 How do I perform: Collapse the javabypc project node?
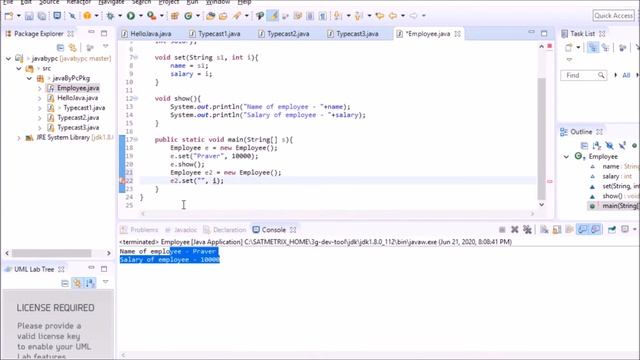tap(9, 58)
